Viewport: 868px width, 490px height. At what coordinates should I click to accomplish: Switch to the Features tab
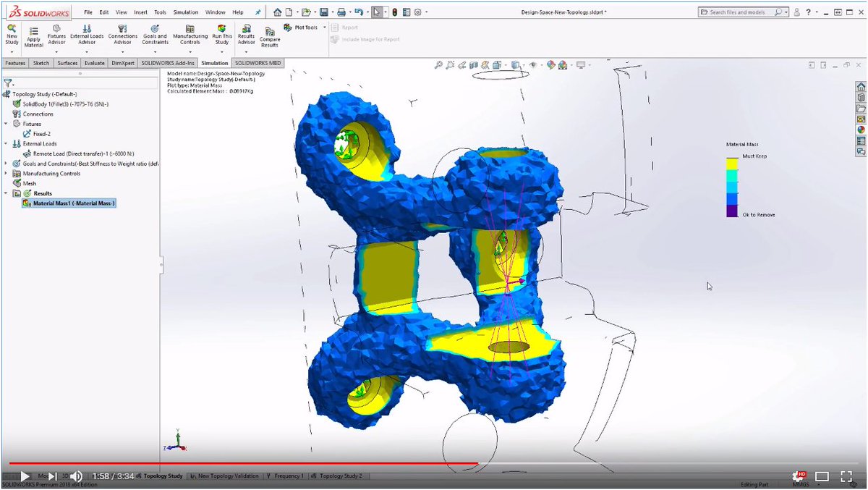(15, 63)
